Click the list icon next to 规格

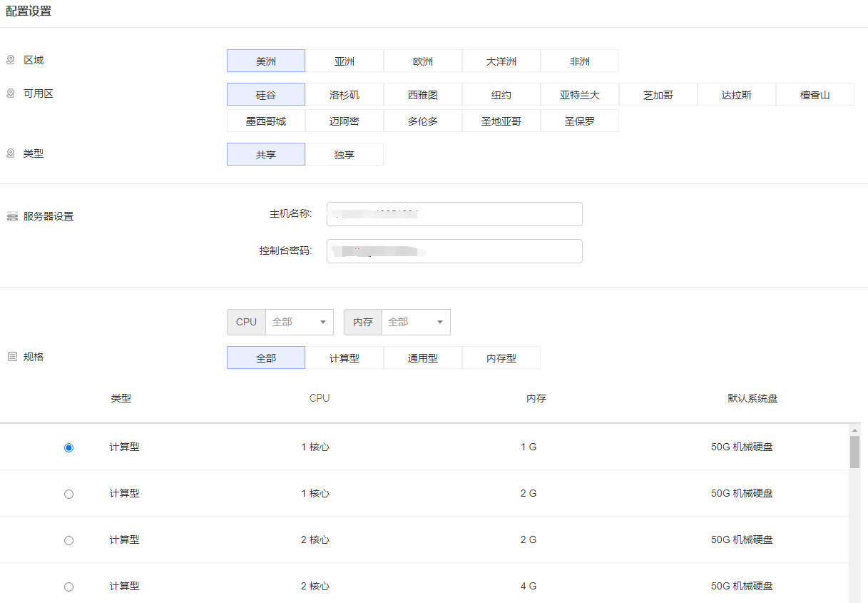(12, 357)
